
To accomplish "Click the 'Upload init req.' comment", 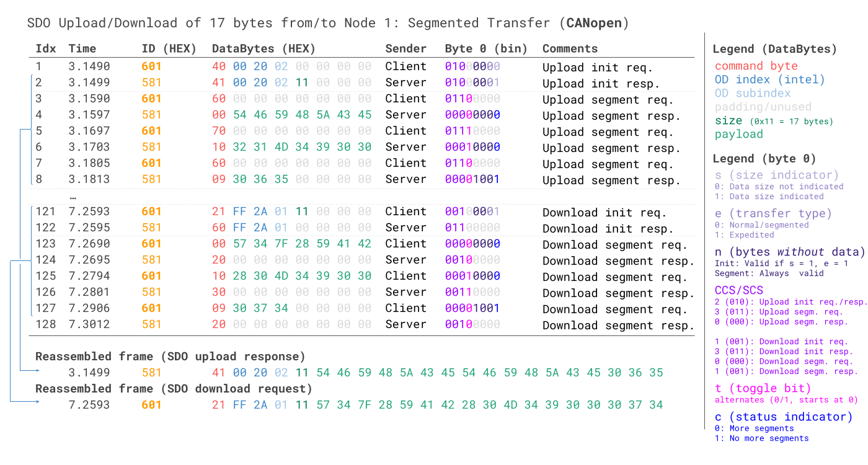I will point(598,68).
